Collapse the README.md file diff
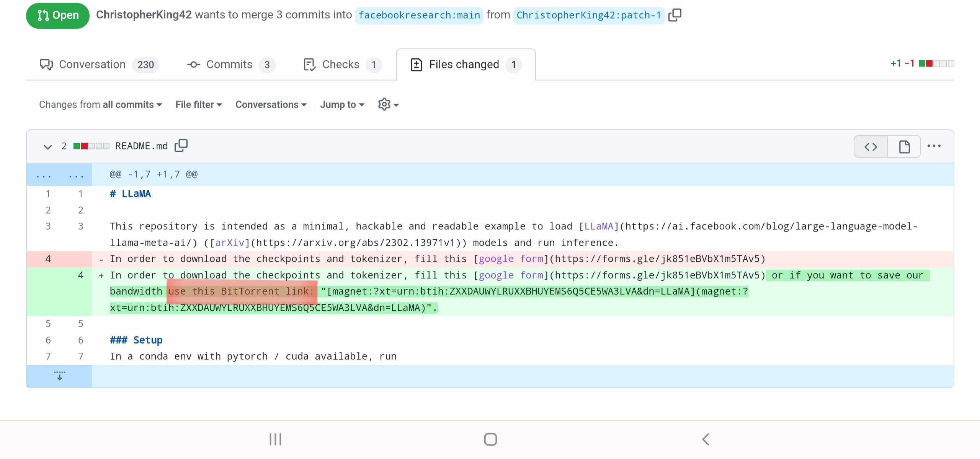Viewport: 980px width, 459px height. pos(47,146)
